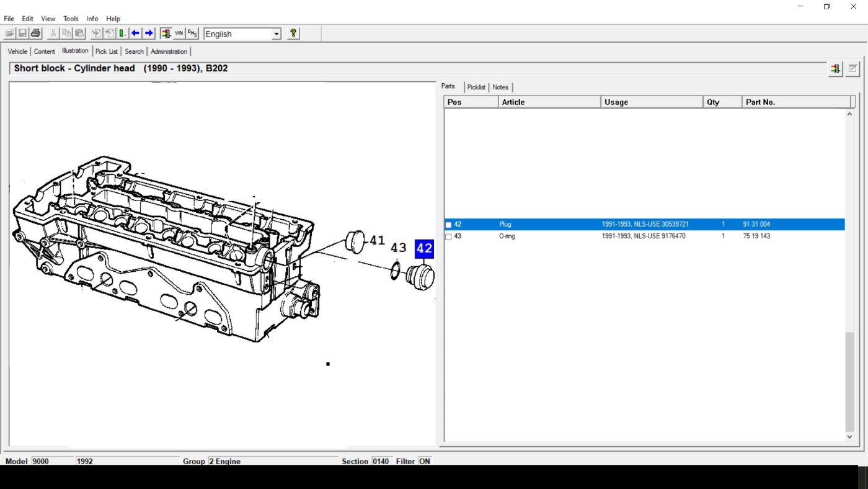The height and width of the screenshot is (489, 868).
Task: Click the Save floppy disk icon
Action: 22,34
